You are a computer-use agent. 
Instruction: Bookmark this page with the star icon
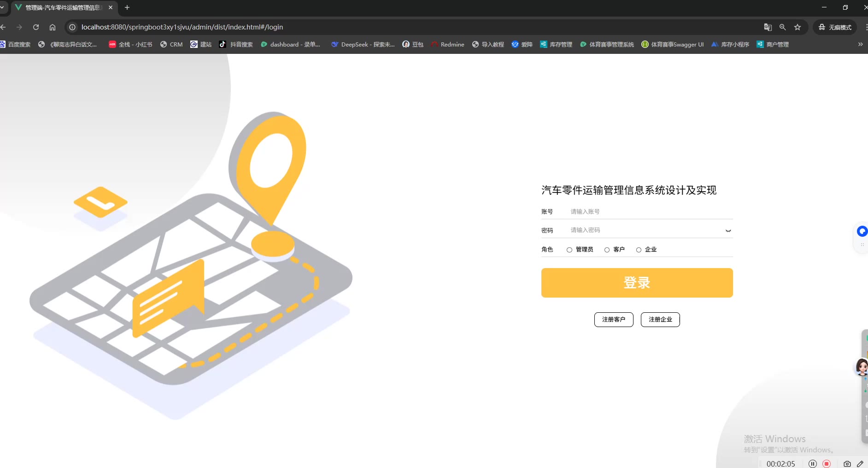[798, 27]
